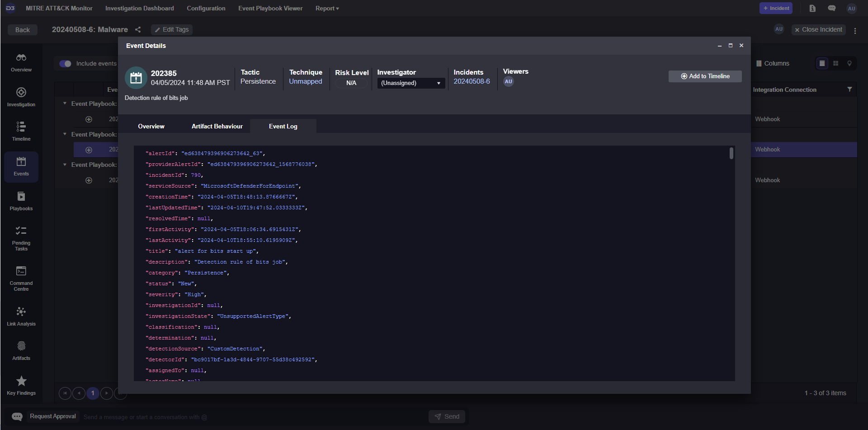Open Key Findings in sidebar
This screenshot has height=430, width=868.
[21, 386]
